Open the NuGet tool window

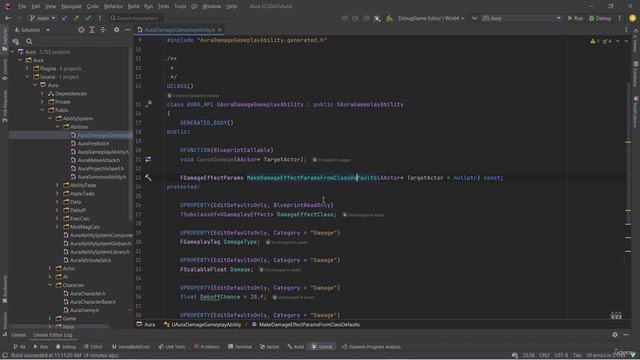(x=269, y=347)
